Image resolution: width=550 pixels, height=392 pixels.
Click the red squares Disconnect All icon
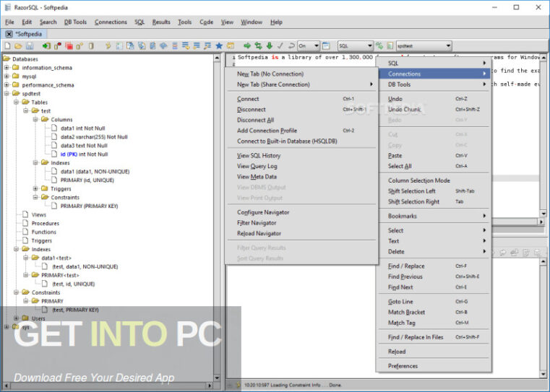69,46
